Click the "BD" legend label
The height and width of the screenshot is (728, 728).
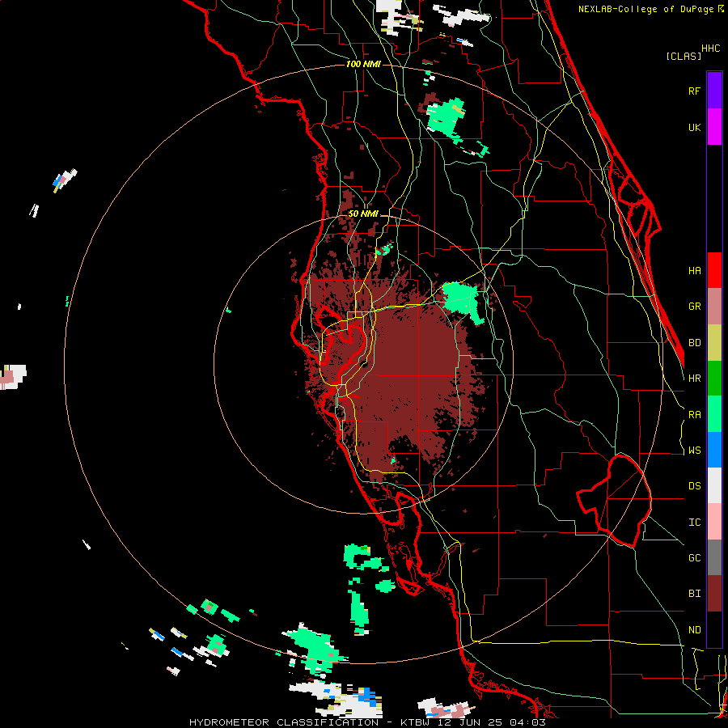pos(694,343)
